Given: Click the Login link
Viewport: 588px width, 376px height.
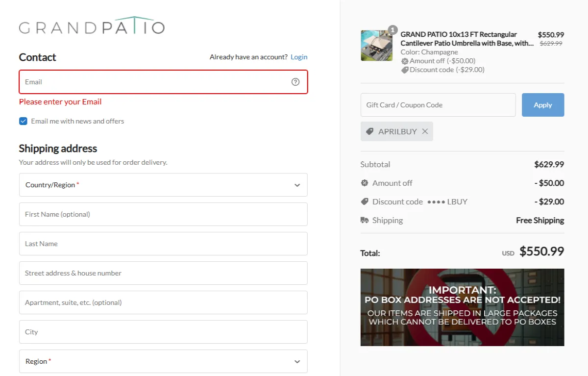Looking at the screenshot, I should (299, 57).
